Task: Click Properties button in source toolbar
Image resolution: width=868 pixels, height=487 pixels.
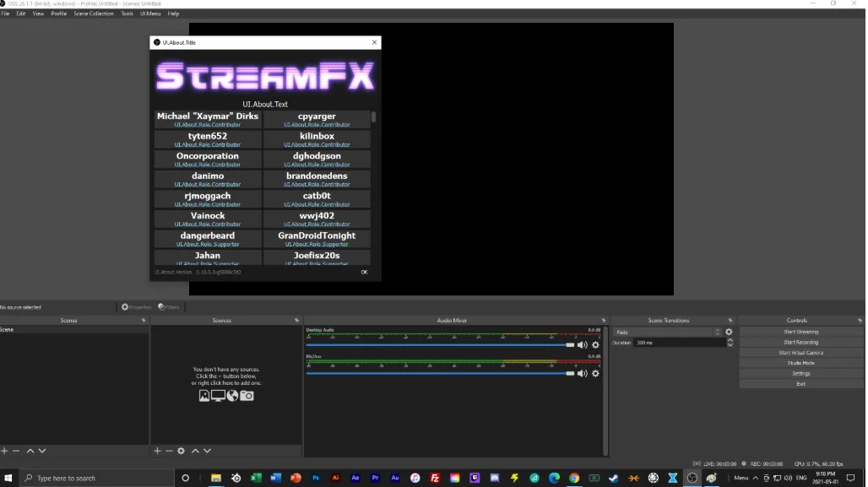Action: pos(136,307)
